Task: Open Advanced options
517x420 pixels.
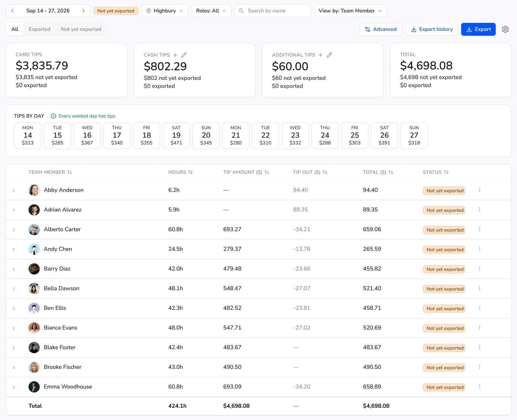Action: coord(380,29)
